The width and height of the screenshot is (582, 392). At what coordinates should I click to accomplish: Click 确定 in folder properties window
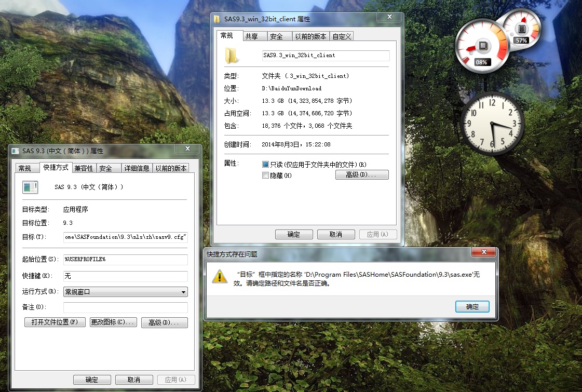click(294, 234)
